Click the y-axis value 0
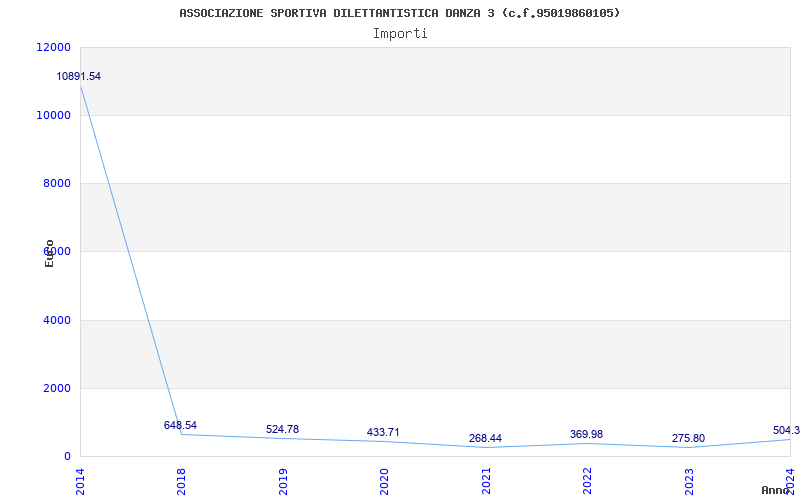The height and width of the screenshot is (500, 800). coord(67,456)
